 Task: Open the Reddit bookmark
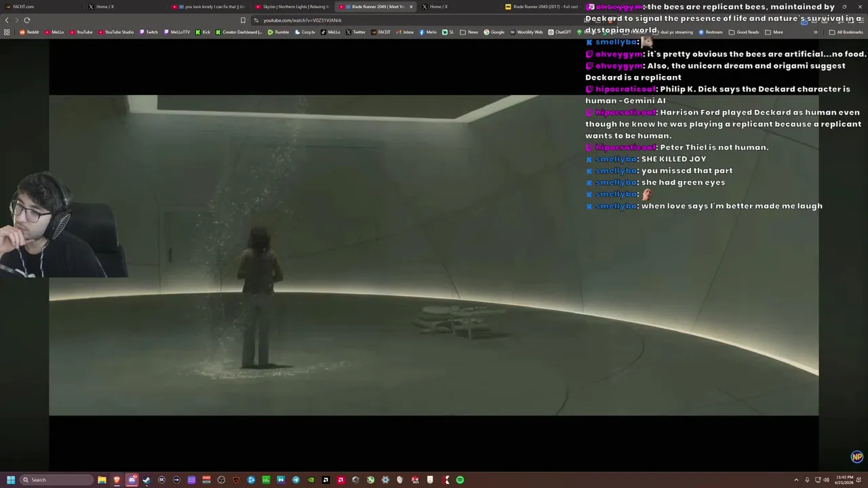[29, 32]
